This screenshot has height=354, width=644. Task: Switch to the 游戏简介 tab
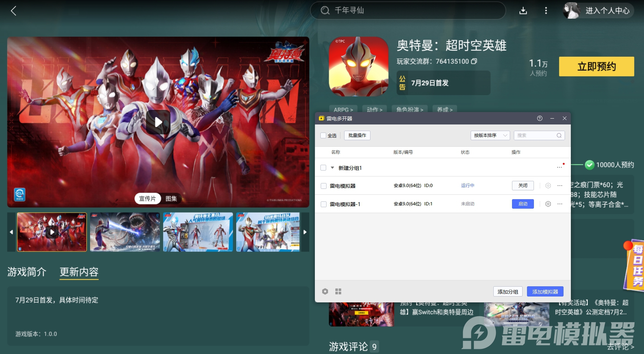(x=27, y=272)
